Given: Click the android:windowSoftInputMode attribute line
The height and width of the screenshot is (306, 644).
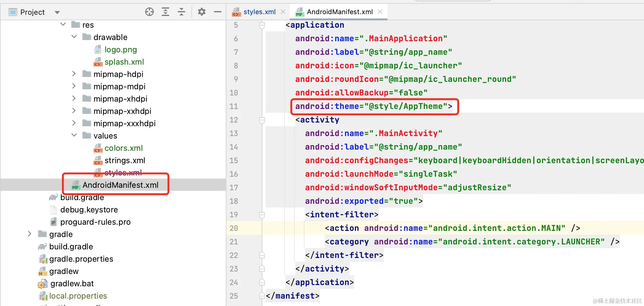Looking at the screenshot, I should [408, 187].
